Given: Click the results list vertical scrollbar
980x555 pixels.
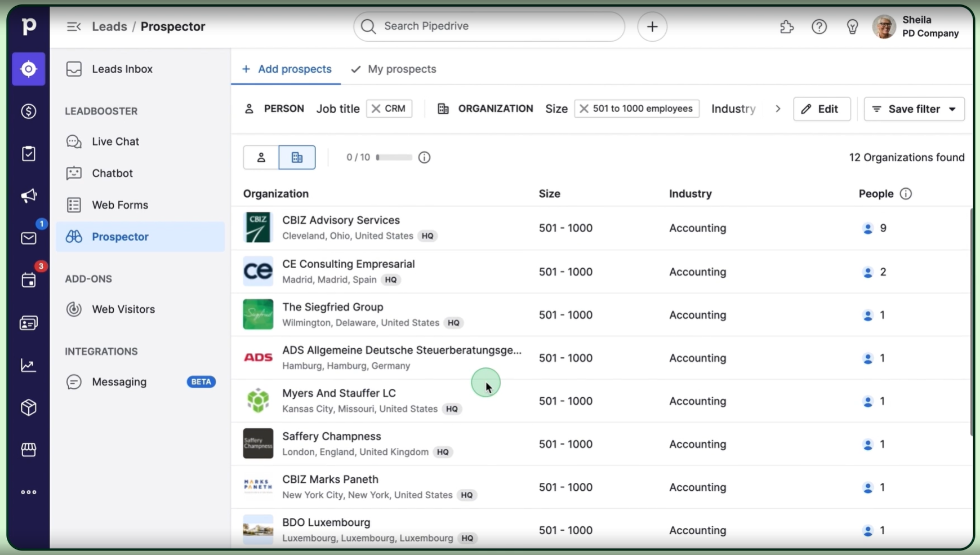Looking at the screenshot, I should (x=972, y=322).
